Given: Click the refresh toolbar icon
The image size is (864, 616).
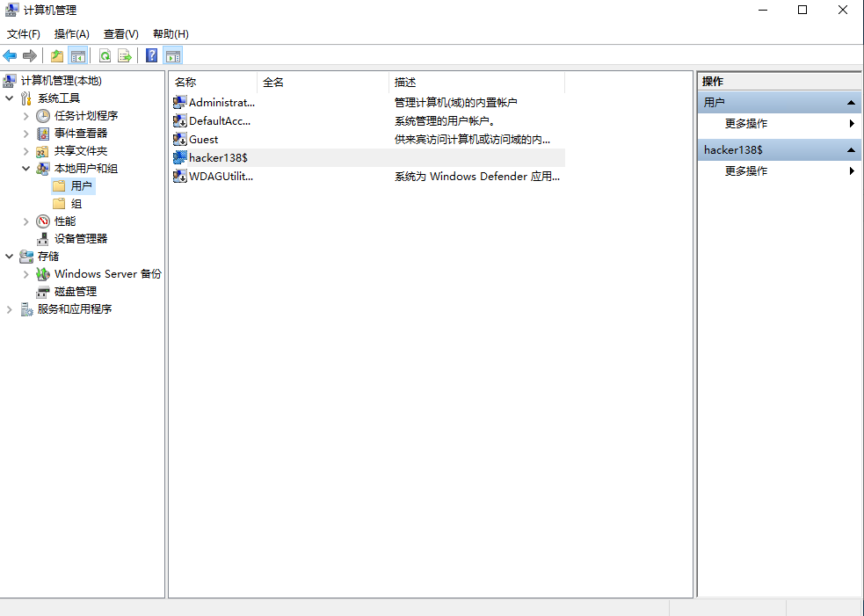Looking at the screenshot, I should [105, 56].
